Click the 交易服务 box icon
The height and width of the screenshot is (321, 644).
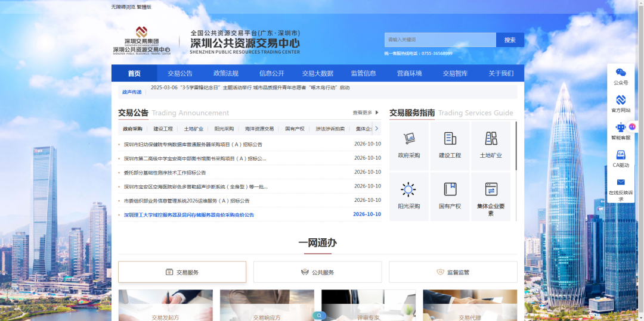pyautogui.click(x=169, y=272)
